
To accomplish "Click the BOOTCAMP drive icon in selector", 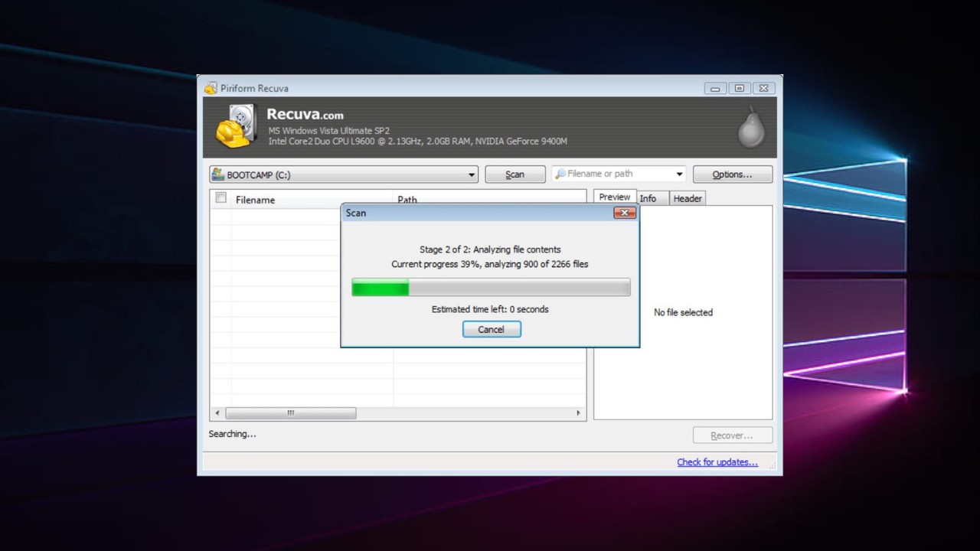I will (218, 174).
